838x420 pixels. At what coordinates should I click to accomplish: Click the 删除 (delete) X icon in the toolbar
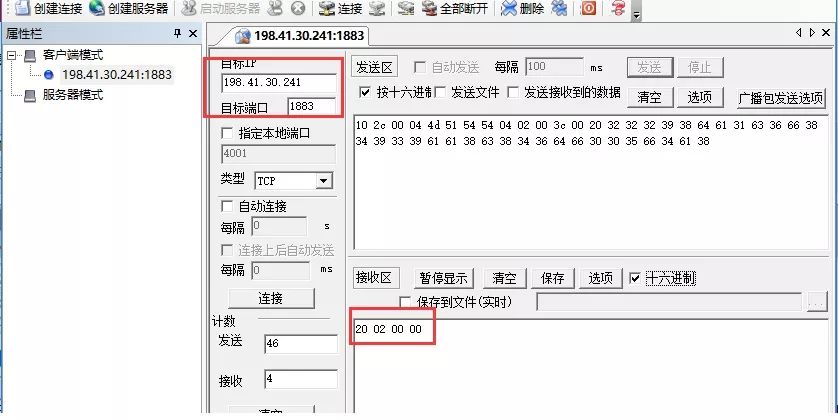[509, 8]
